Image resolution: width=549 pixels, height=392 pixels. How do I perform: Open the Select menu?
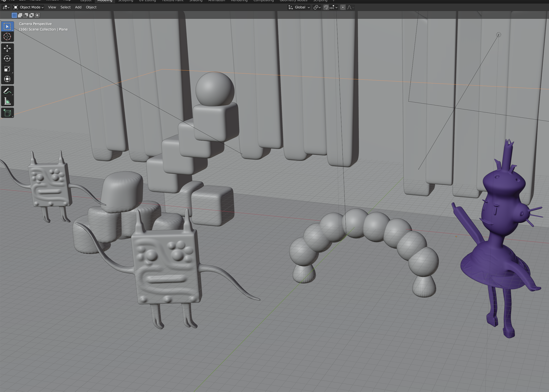(x=65, y=7)
